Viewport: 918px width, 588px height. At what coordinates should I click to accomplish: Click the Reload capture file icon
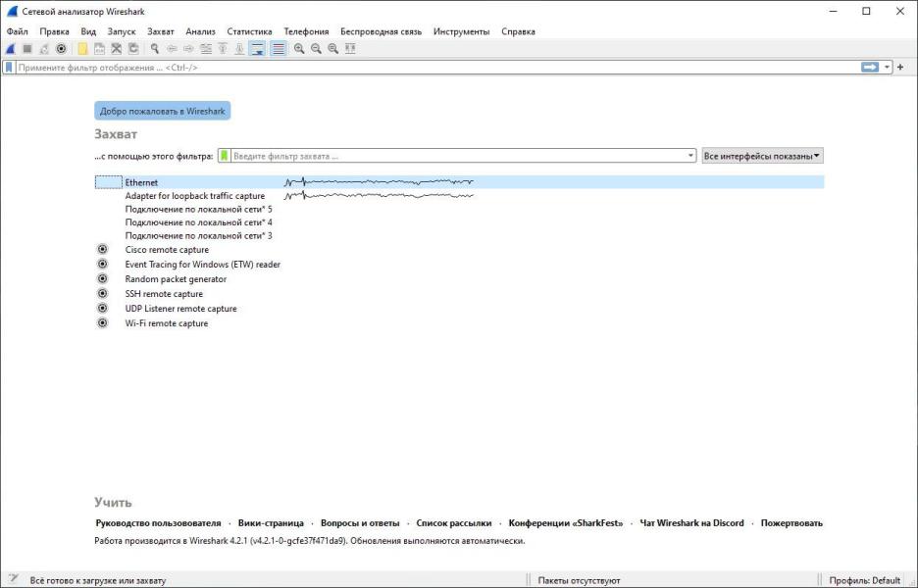coord(133,49)
